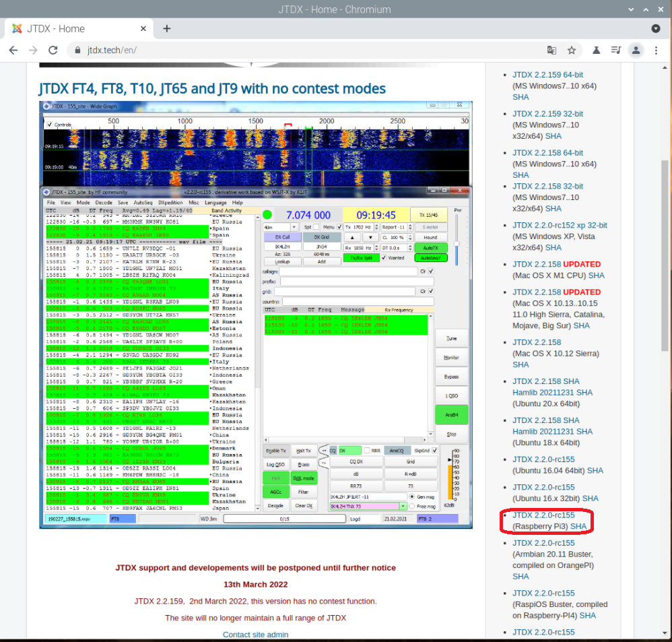This screenshot has width=672, height=642.
Task: Bookmark this page with the star icon
Action: (572, 50)
